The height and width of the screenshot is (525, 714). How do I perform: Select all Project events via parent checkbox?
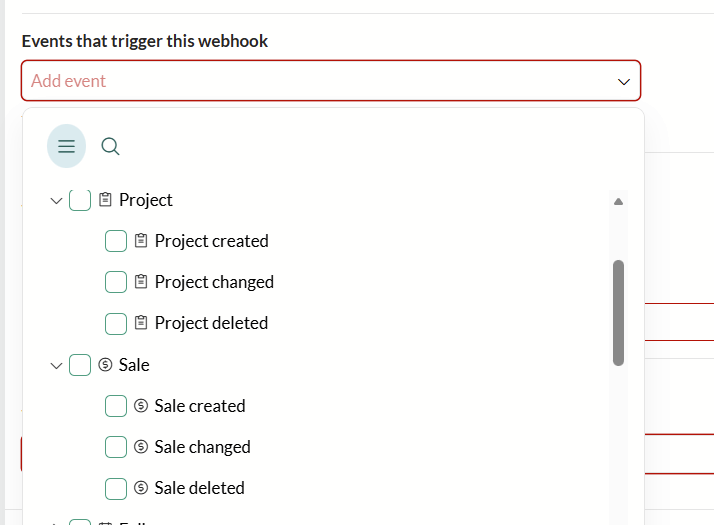[x=80, y=200]
